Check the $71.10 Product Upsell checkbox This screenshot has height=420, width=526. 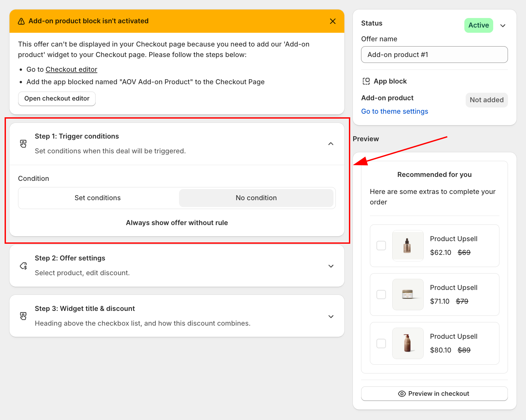381,295
